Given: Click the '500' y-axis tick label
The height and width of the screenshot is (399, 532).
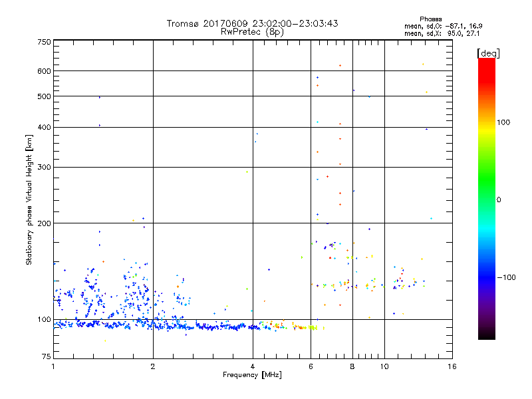Looking at the screenshot, I should click(45, 96).
